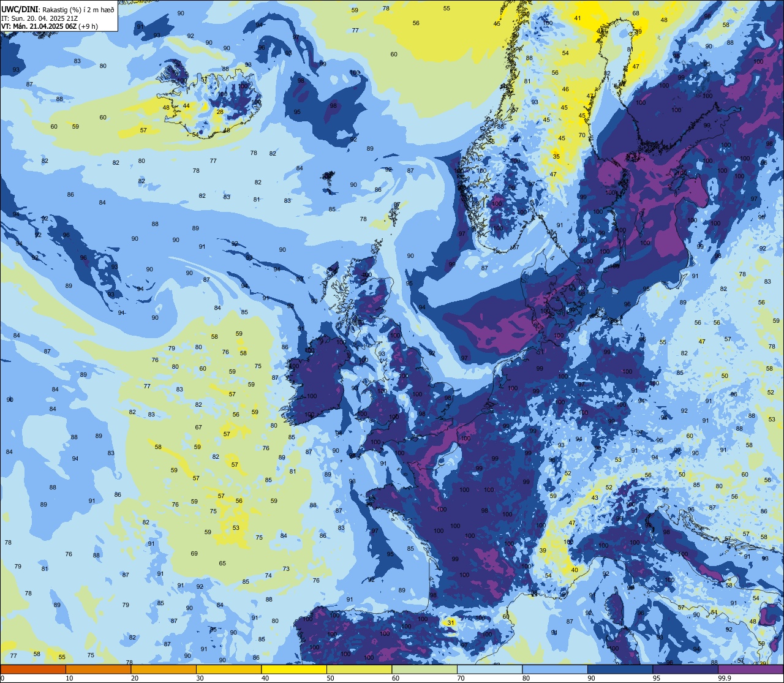Click the humidity value "67" in the Atlantic
784x683 pixels.
[x=198, y=427]
